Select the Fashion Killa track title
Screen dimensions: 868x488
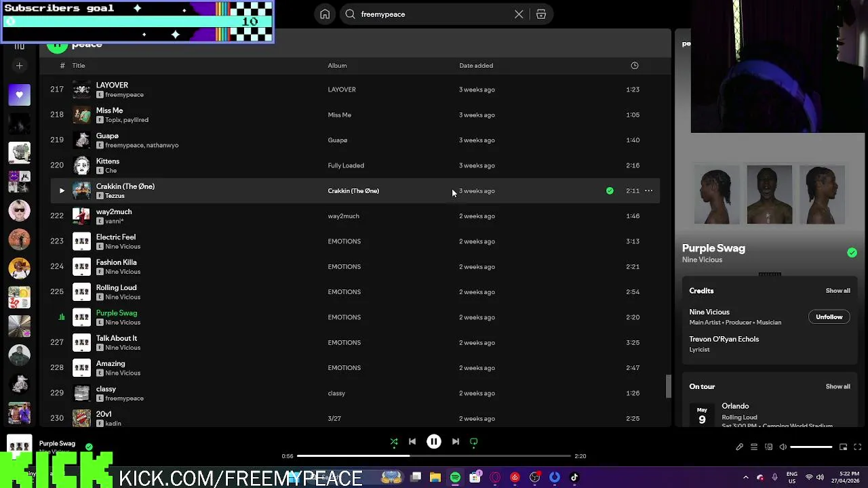pyautogui.click(x=117, y=262)
